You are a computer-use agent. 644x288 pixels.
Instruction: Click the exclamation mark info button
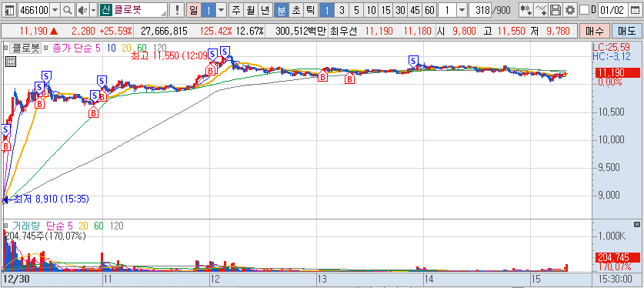177,10
